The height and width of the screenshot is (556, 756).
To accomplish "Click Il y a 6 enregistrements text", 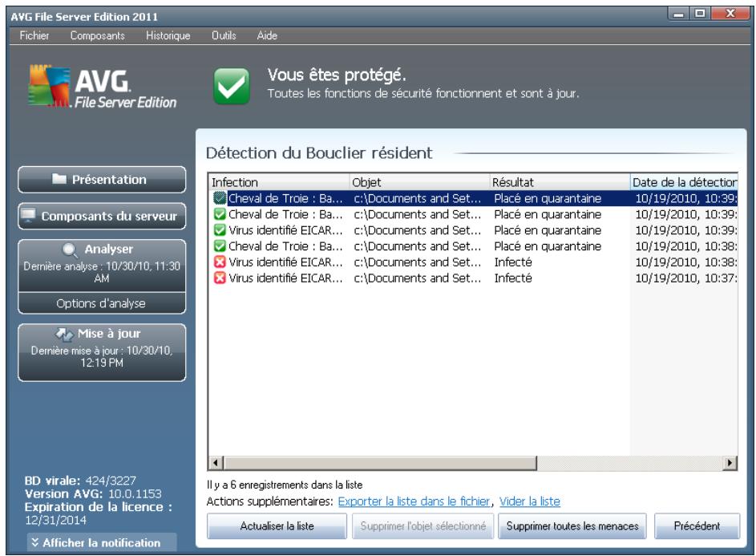I will point(285,485).
